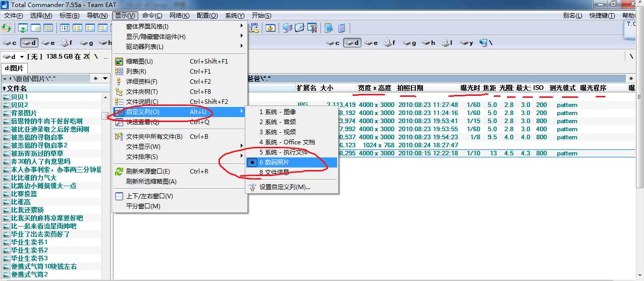This screenshot has width=644, height=281.
Task: Expand 窗体界面风格(I) submenu
Action: tap(179, 26)
